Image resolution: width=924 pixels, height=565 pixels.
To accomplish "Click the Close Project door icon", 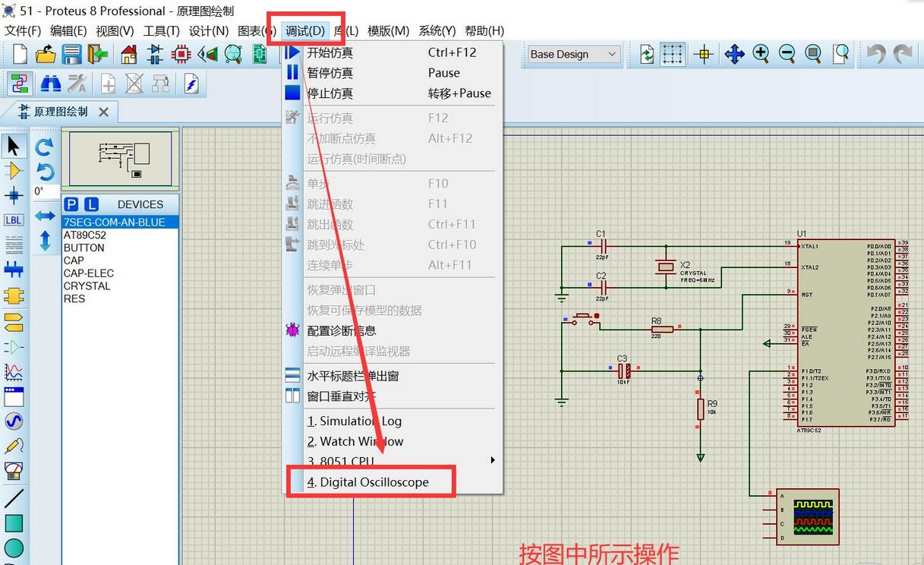I will click(x=97, y=54).
